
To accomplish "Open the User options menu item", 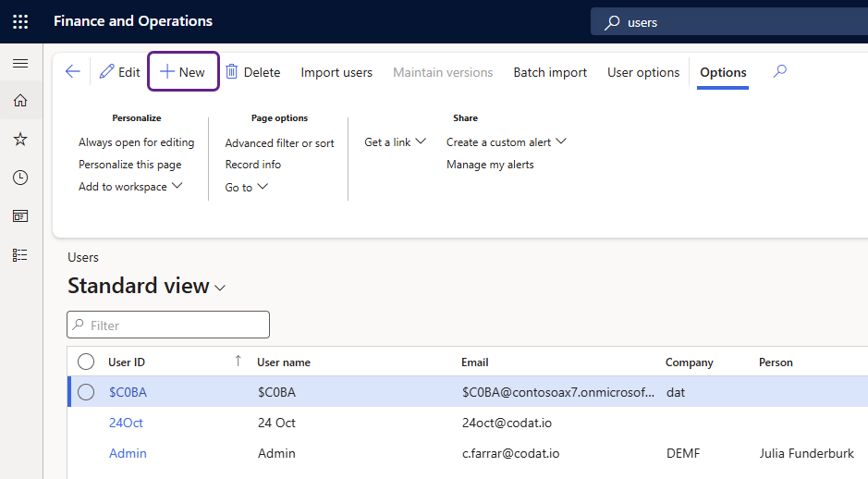I will [x=642, y=72].
